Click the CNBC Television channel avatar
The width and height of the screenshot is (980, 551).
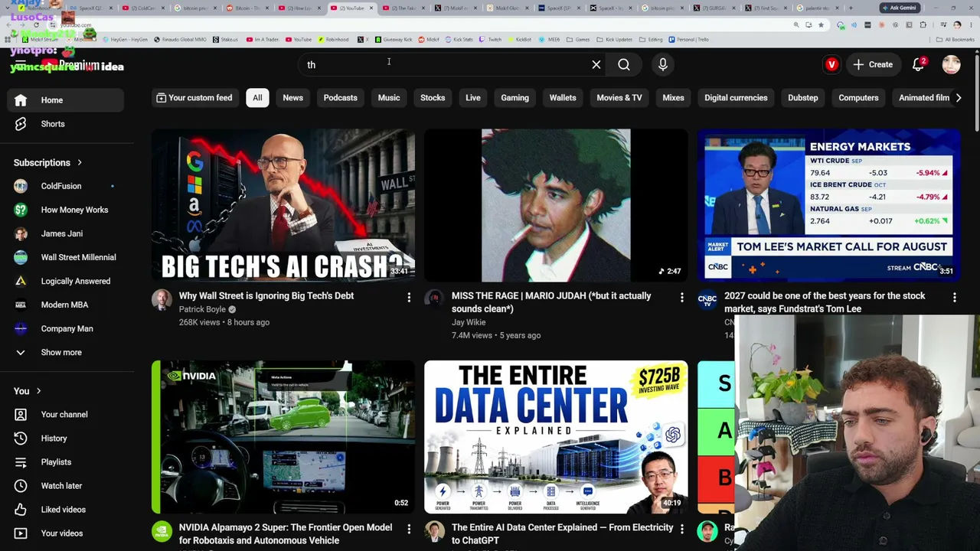pyautogui.click(x=707, y=300)
